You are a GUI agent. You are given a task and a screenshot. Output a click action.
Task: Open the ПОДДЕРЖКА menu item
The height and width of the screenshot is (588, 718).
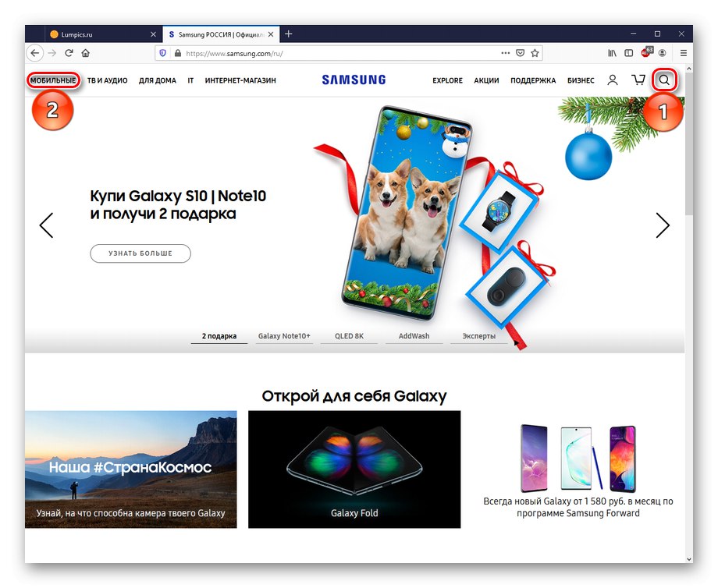(533, 80)
